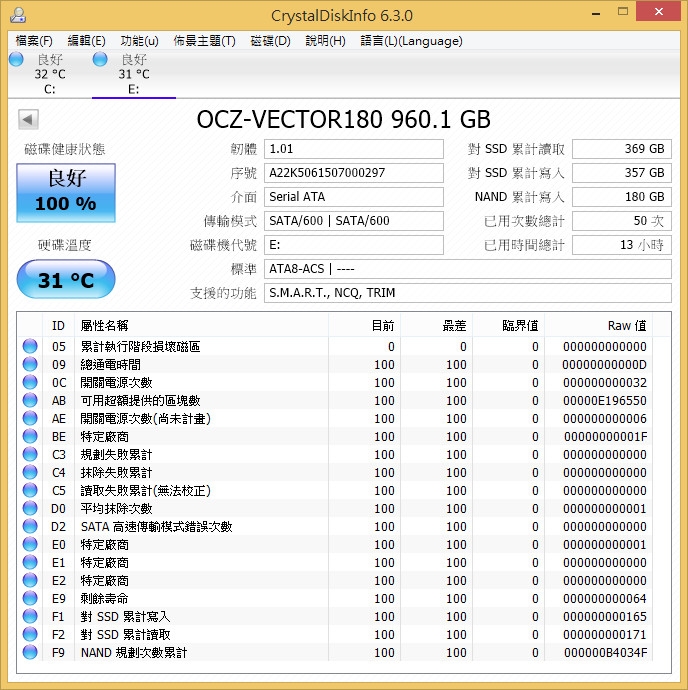The width and height of the screenshot is (688, 690).
Task: Click the interface field Serial ATA
Action: tap(353, 197)
